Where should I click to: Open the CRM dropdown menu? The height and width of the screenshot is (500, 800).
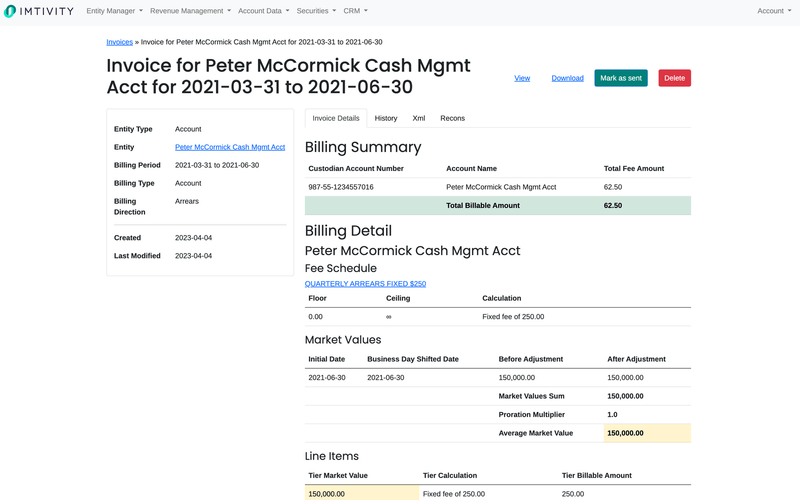click(x=355, y=11)
